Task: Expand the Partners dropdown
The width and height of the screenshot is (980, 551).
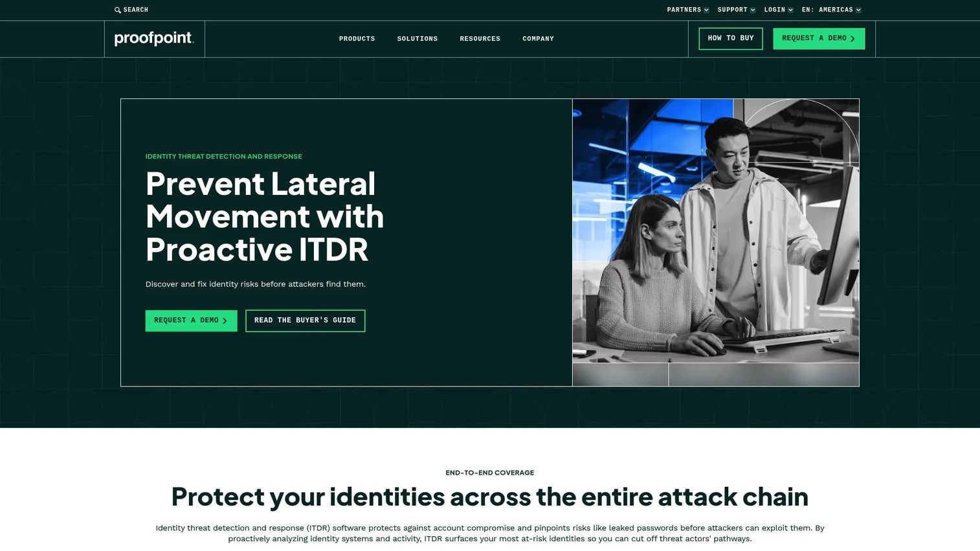Action: [x=688, y=10]
